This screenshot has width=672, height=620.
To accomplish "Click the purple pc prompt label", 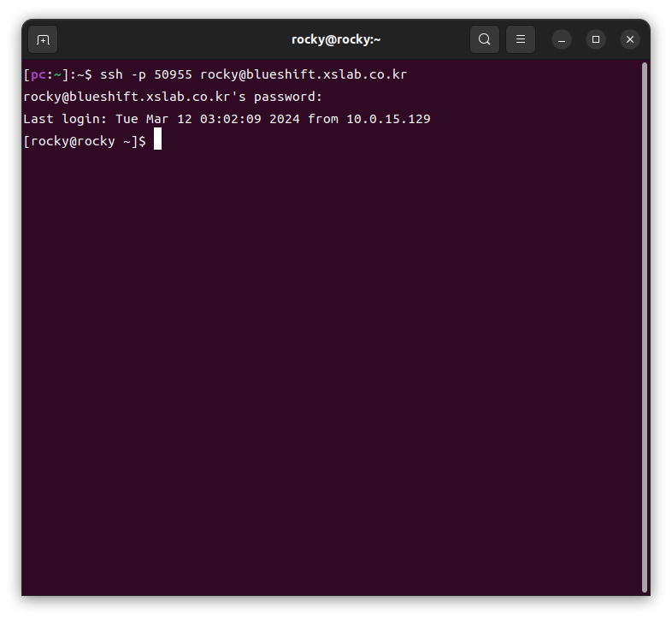I will click(x=38, y=74).
